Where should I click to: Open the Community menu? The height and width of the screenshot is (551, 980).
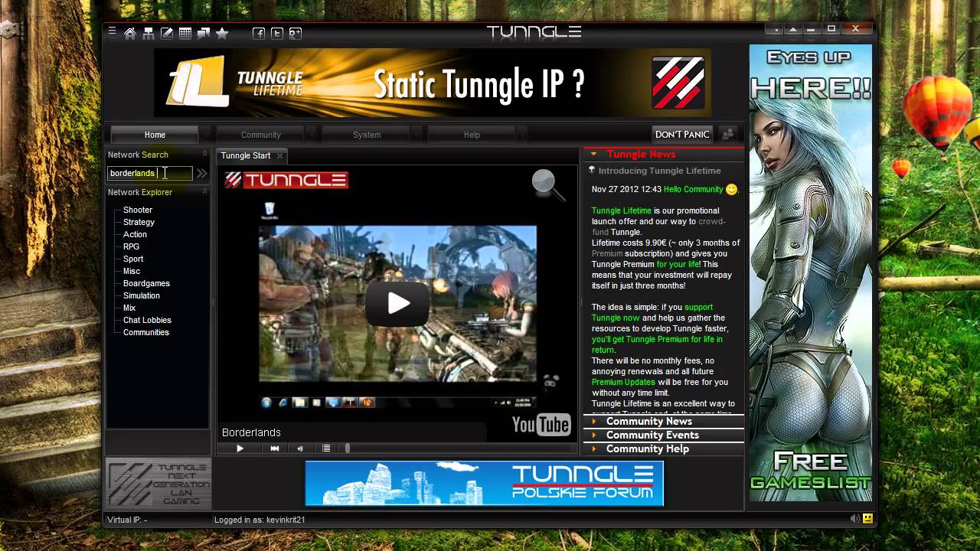[260, 135]
